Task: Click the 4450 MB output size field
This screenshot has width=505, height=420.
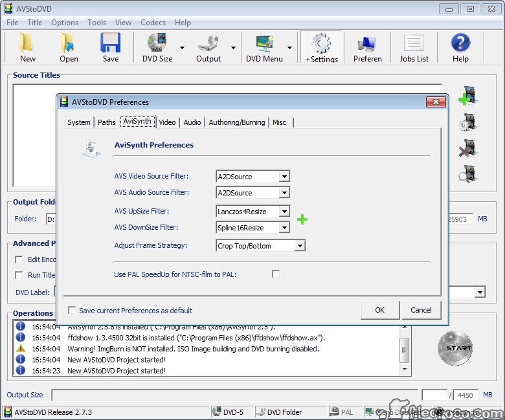Action: pyautogui.click(x=465, y=395)
